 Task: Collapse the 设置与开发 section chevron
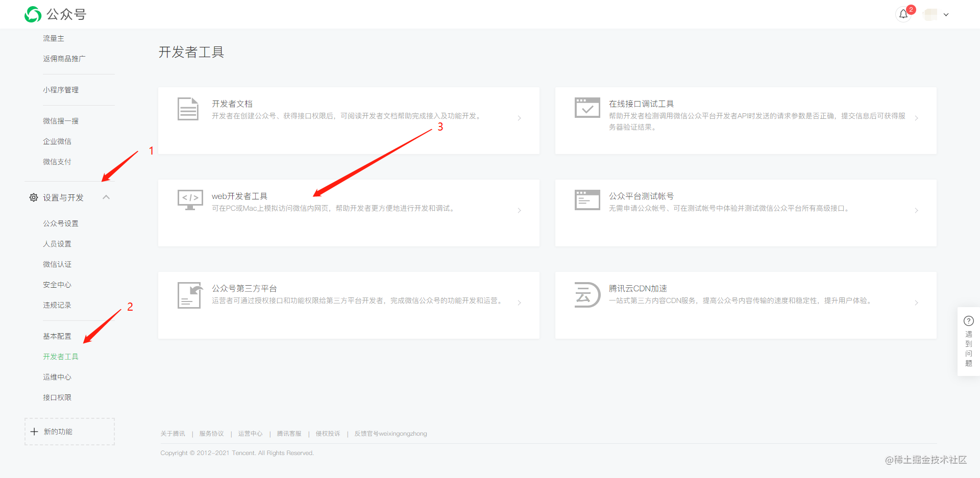coord(106,197)
